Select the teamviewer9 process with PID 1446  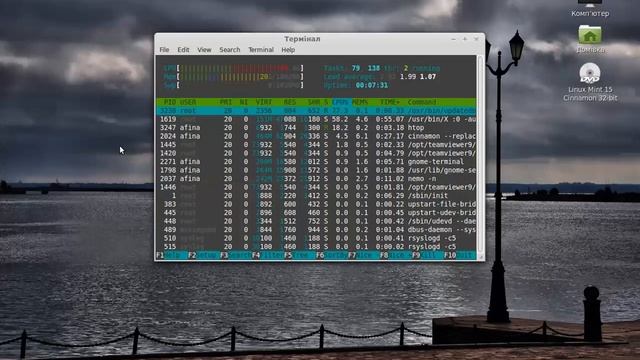316,187
